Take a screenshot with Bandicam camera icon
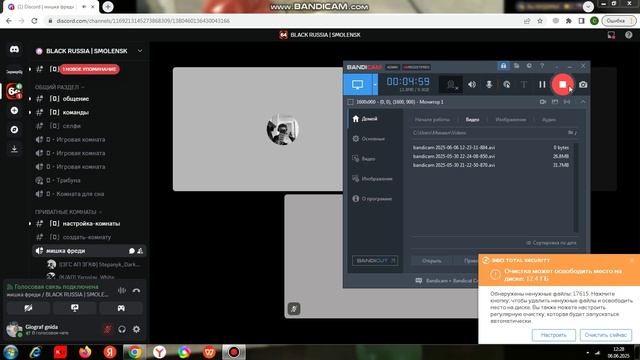Image resolution: width=640 pixels, height=360 pixels. click(x=583, y=84)
